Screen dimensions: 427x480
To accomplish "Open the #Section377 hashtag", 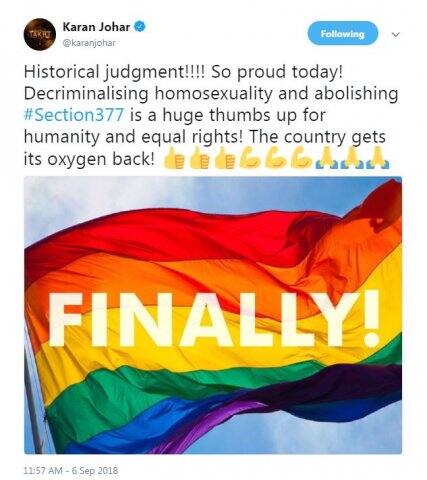I will coord(74,115).
